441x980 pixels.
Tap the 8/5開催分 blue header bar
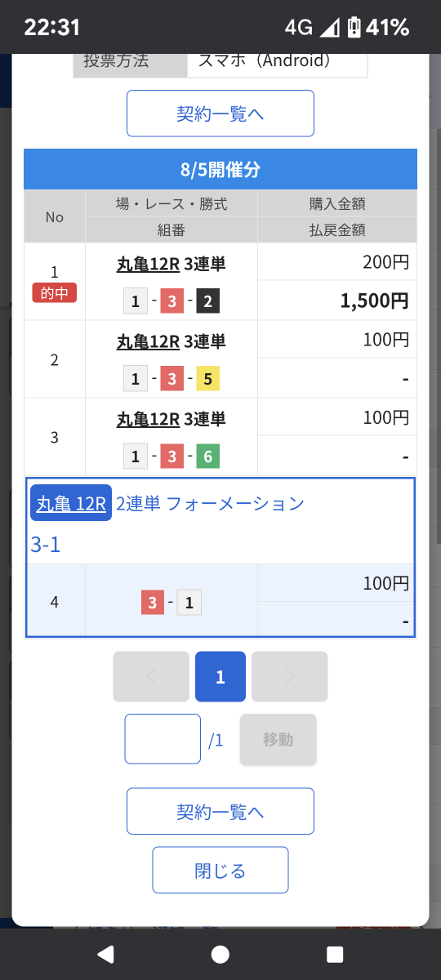(220, 169)
